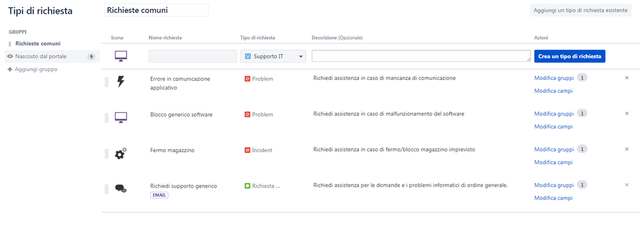Viewport: 644px width, 232px height.
Task: Remove Blocco generico software with X
Action: point(627,113)
